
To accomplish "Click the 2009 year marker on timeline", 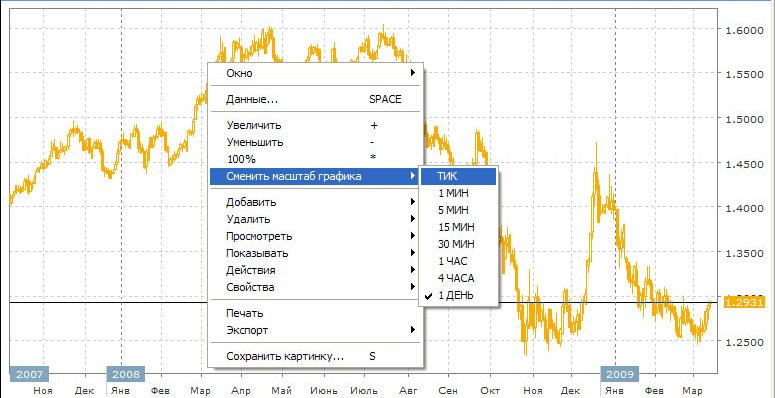I will click(x=620, y=374).
